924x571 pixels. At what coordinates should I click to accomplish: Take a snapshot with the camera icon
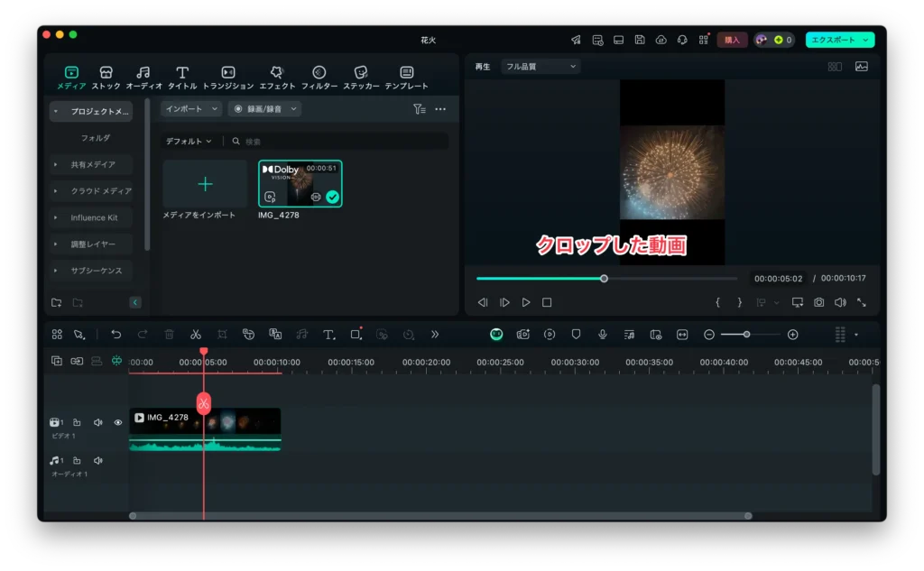(x=818, y=303)
